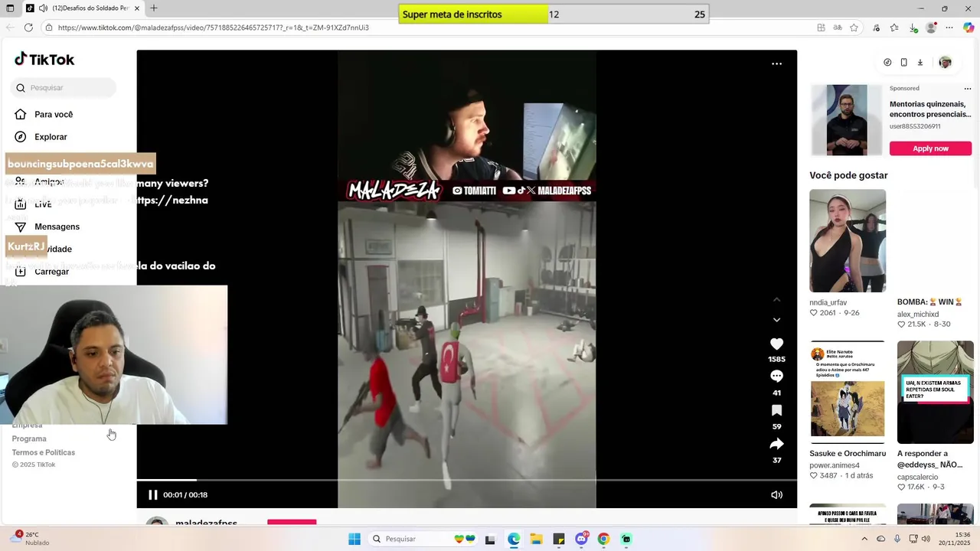
Task: Open the tab actions menu icon
Action: click(9, 8)
